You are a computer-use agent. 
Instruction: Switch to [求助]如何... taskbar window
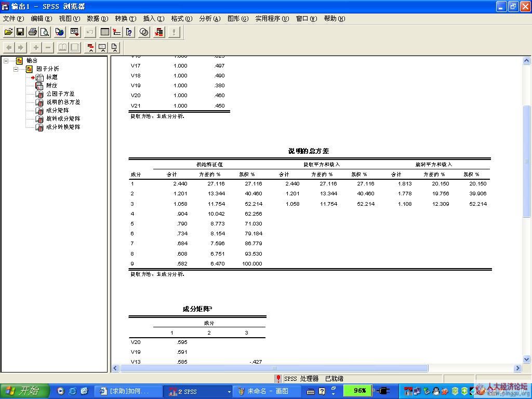point(128,392)
